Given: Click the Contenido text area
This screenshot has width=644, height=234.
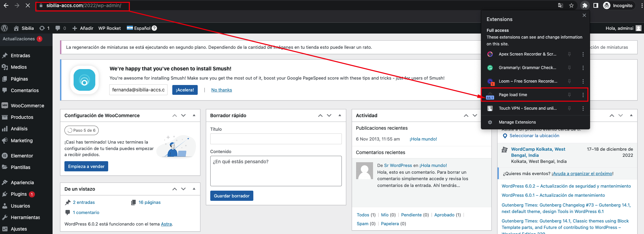Looking at the screenshot, I should (276, 171).
